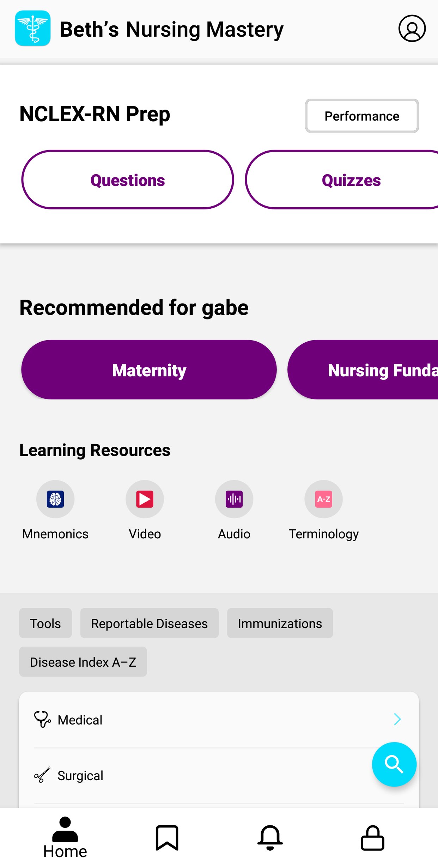This screenshot has height=868, width=438.
Task: Open Terminology A-Z resource
Action: coord(323,499)
